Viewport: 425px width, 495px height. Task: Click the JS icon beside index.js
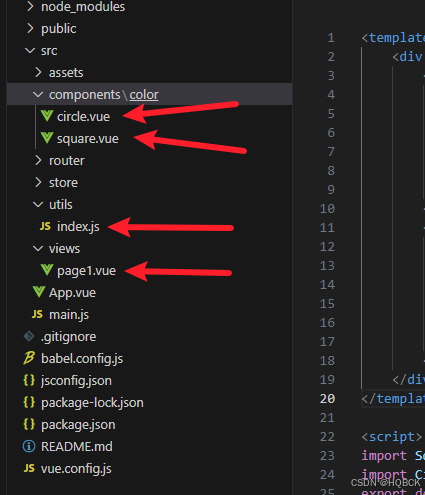click(45, 226)
